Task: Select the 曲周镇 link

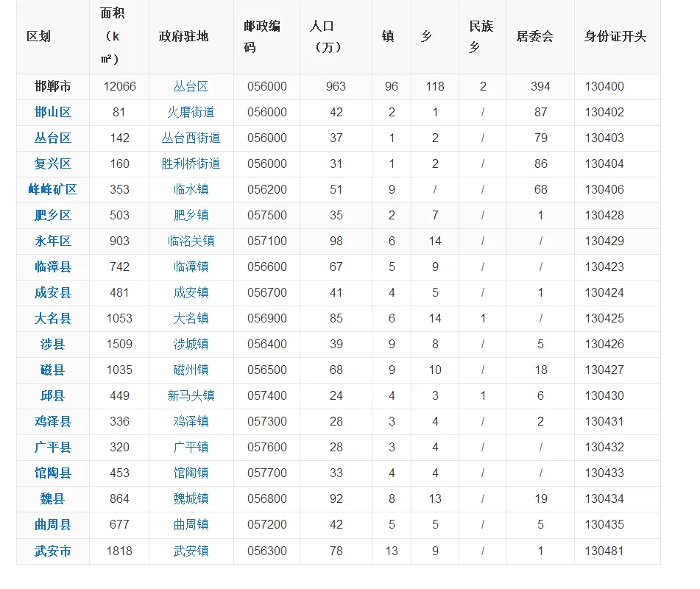Action: (191, 524)
